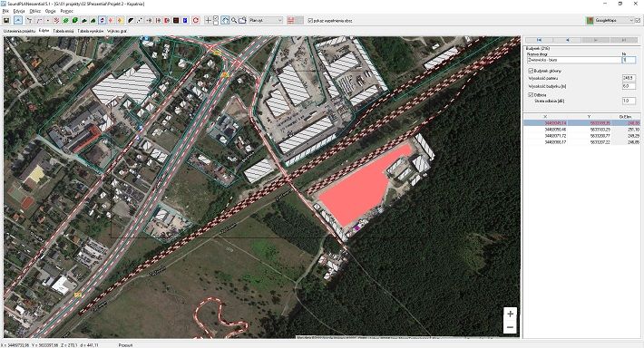Select the house-shaped home view icon
The height and width of the screenshot is (348, 644).
225,20
